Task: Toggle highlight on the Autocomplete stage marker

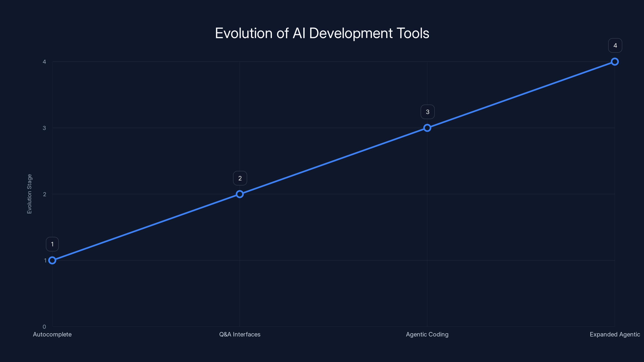Action: click(52, 260)
